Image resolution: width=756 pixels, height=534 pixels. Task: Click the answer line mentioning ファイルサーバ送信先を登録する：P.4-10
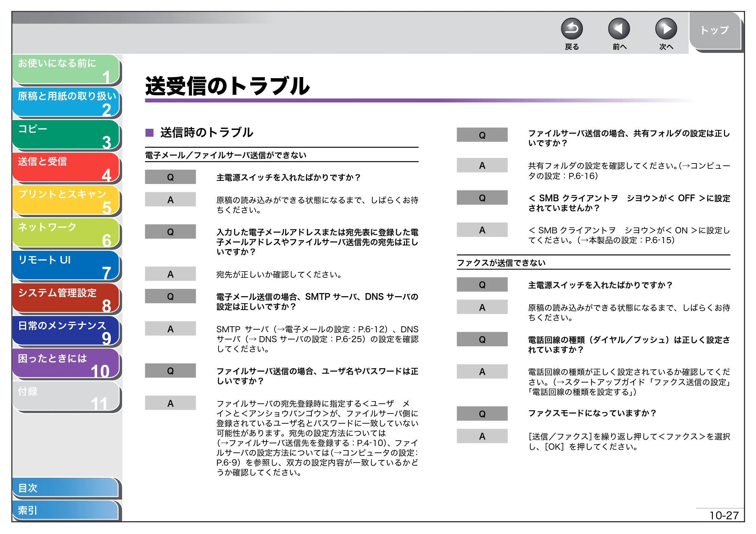[317, 443]
